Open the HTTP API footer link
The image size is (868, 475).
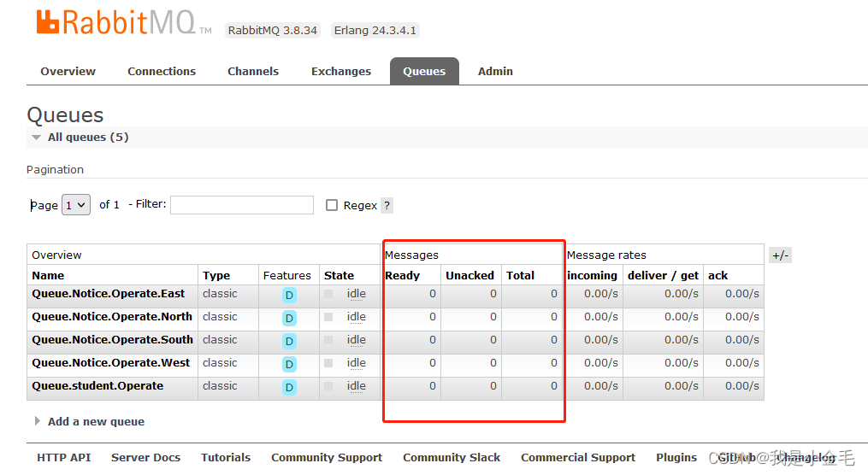pyautogui.click(x=63, y=458)
